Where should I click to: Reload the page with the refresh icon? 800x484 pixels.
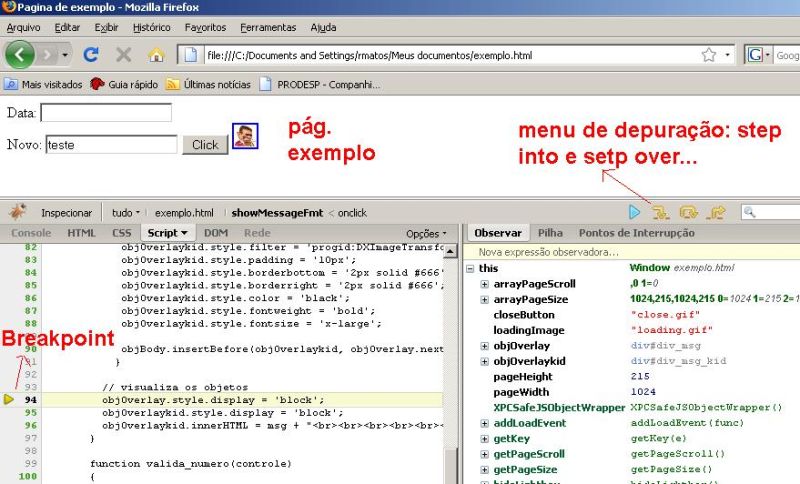pyautogui.click(x=91, y=55)
